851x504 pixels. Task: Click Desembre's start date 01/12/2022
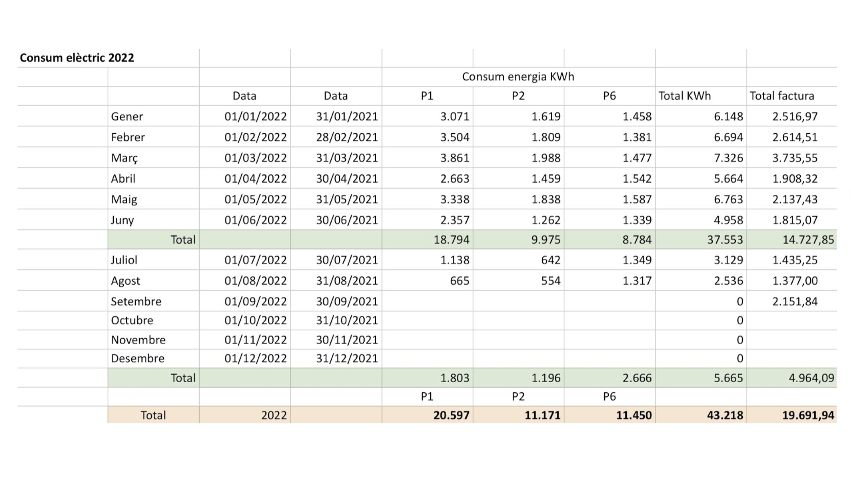(255, 359)
